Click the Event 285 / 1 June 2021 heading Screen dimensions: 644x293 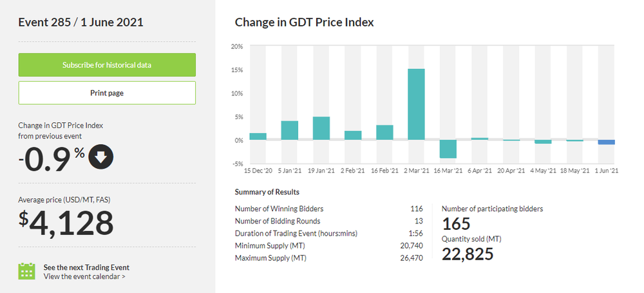80,23
